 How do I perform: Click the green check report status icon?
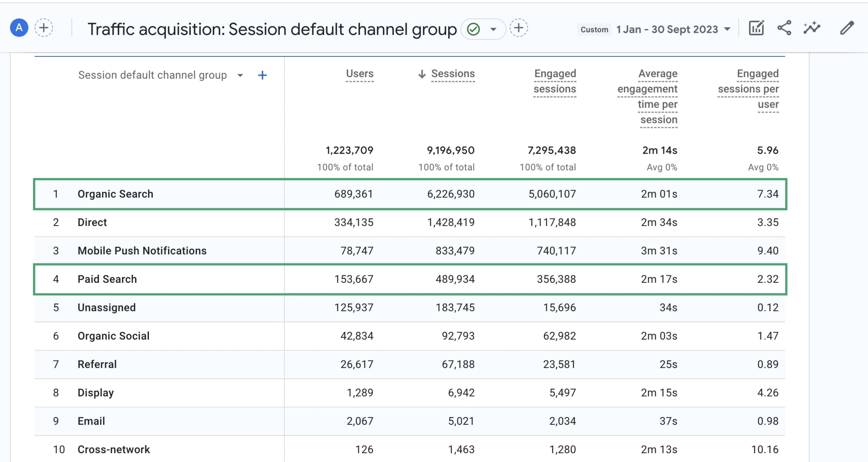tap(473, 29)
